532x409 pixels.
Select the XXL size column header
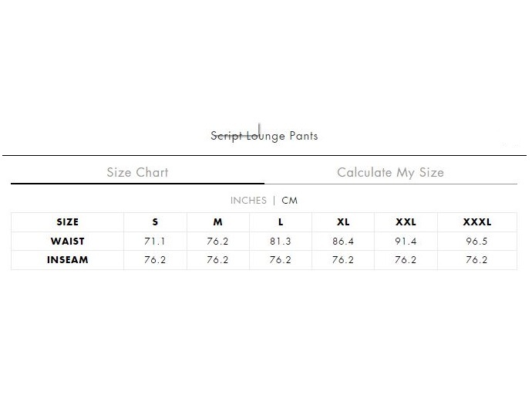click(x=406, y=222)
